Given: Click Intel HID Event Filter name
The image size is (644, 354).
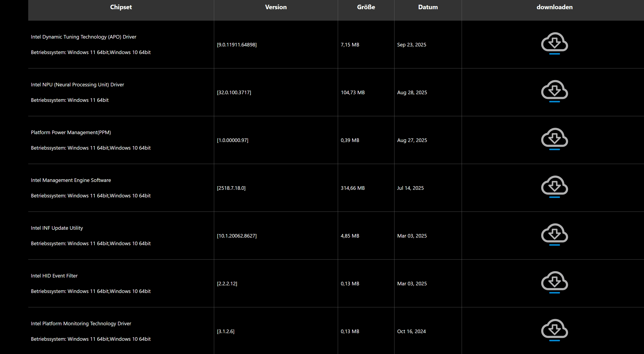Looking at the screenshot, I should tap(54, 276).
